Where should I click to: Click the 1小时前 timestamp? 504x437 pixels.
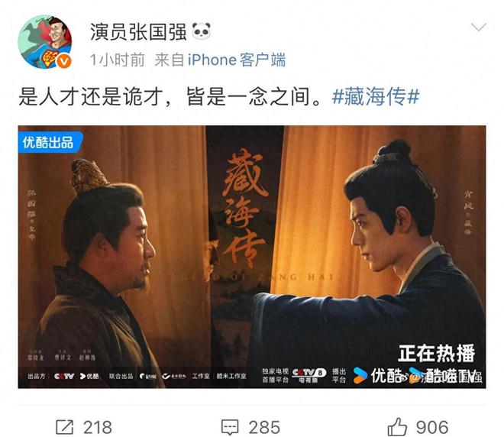pyautogui.click(x=118, y=60)
